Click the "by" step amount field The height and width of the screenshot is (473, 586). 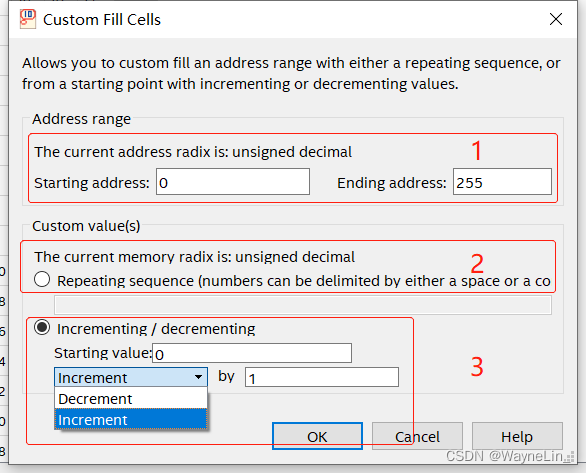pyautogui.click(x=322, y=377)
